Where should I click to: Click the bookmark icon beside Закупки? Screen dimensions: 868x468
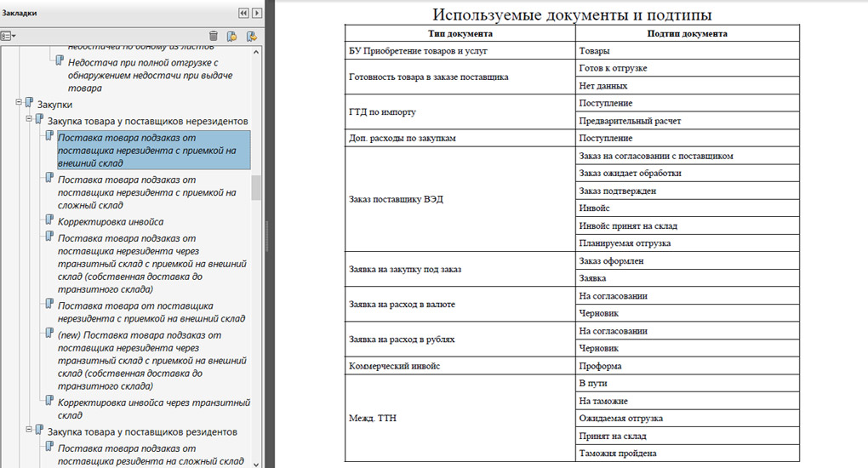(x=29, y=103)
